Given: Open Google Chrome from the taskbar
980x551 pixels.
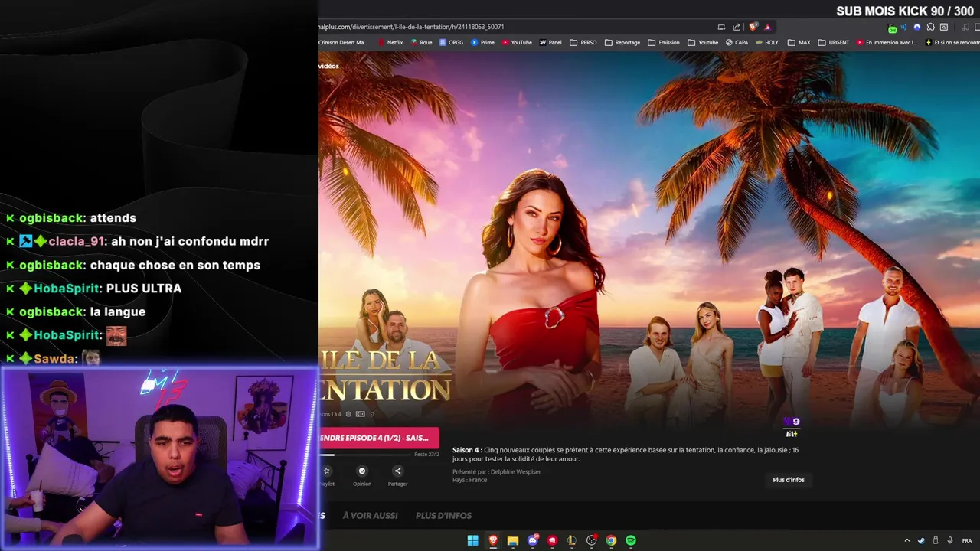Looking at the screenshot, I should 611,540.
